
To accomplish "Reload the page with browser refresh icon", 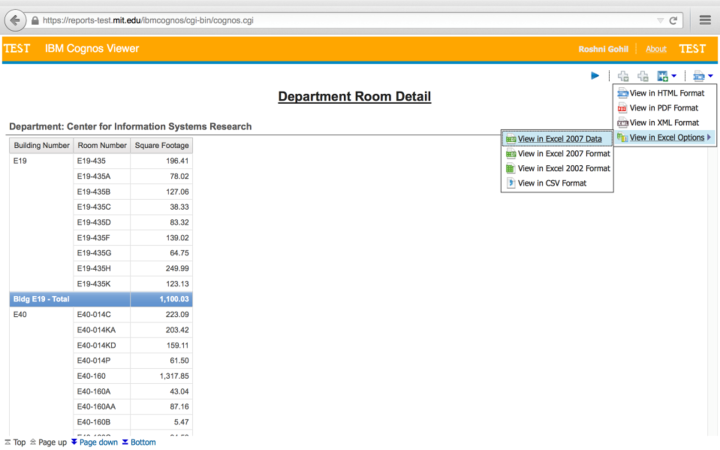I will point(674,20).
